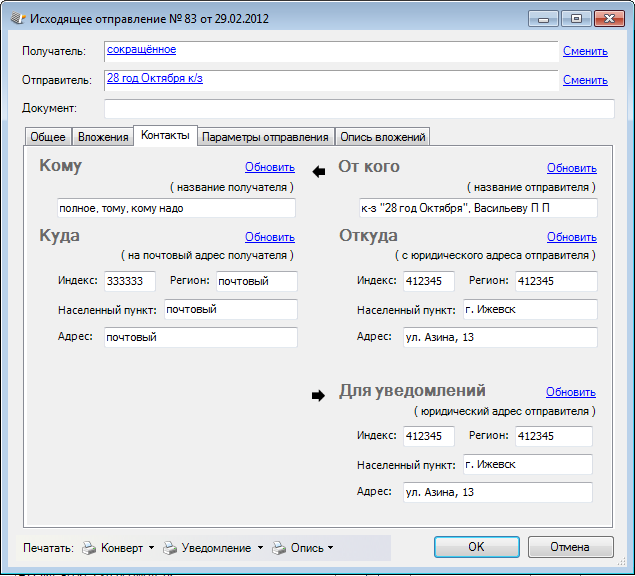
Task: Click the Индекс field under Куда
Action: (x=130, y=281)
